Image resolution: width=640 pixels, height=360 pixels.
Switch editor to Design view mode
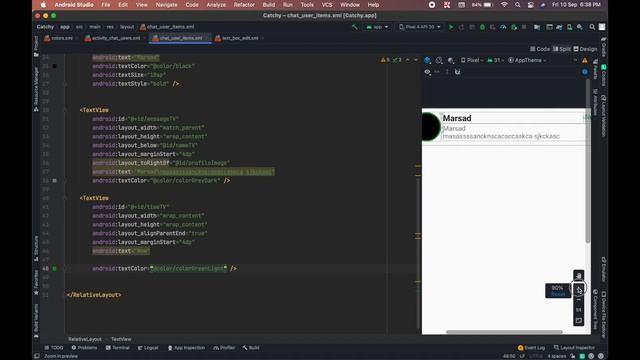[585, 49]
